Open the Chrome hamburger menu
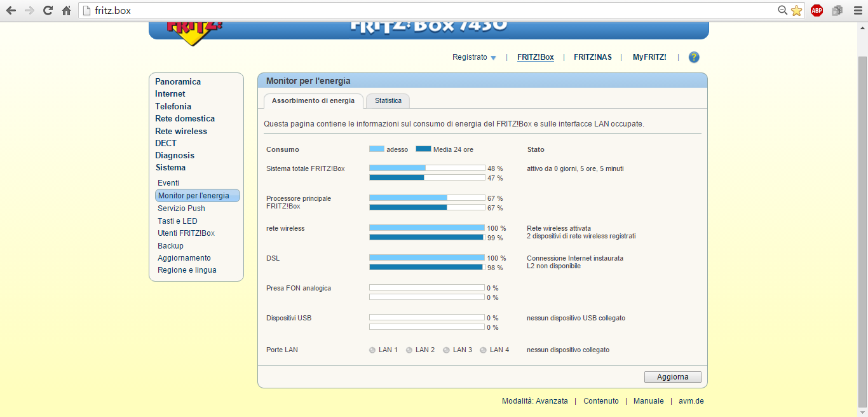868x417 pixels. pyautogui.click(x=857, y=10)
